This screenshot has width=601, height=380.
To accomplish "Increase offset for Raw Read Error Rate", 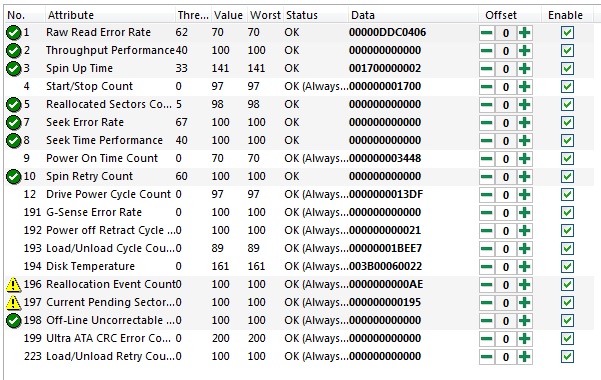I will tap(524, 33).
